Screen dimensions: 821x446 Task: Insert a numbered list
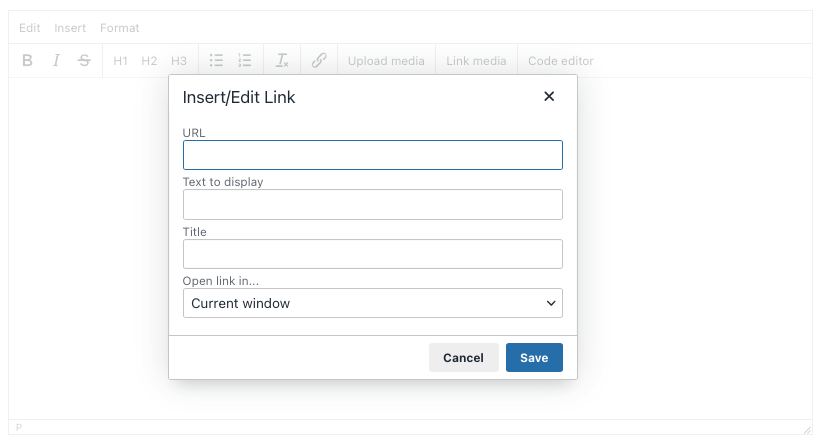click(x=245, y=61)
